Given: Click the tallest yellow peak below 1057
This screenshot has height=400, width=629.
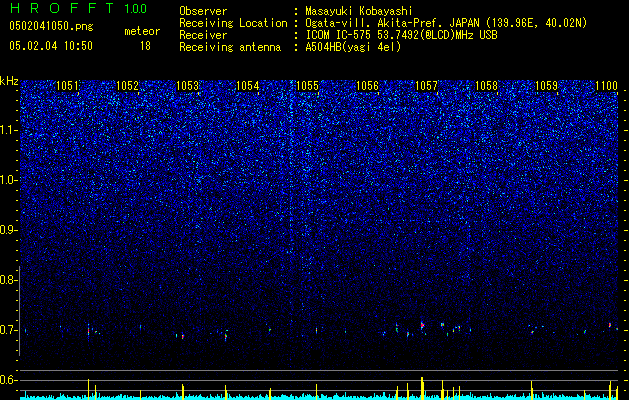Looking at the screenshot, I should [422, 388].
